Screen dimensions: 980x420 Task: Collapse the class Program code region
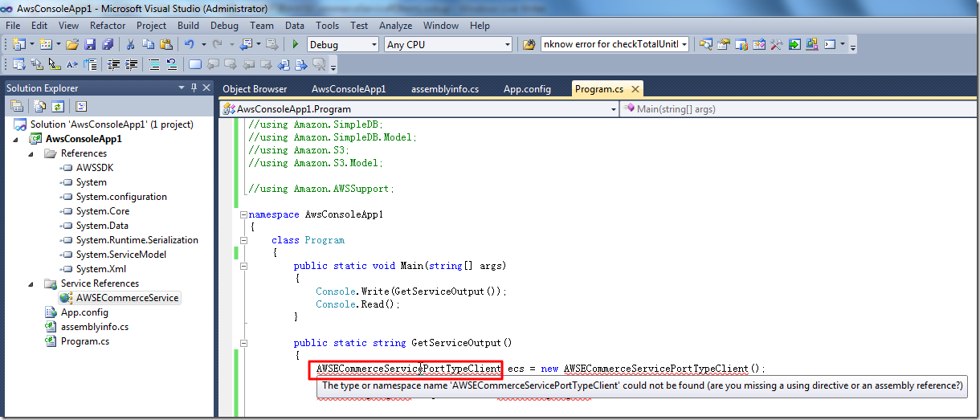tap(243, 240)
